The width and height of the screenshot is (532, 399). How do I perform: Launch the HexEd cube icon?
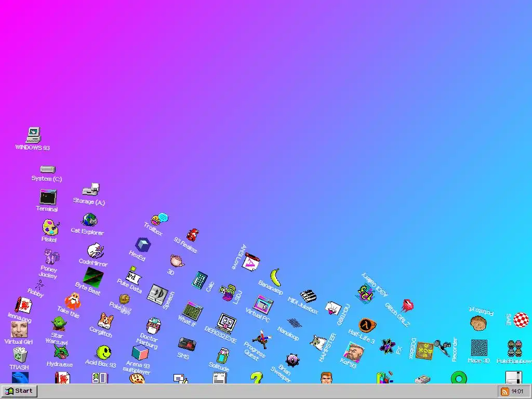pyautogui.click(x=142, y=245)
